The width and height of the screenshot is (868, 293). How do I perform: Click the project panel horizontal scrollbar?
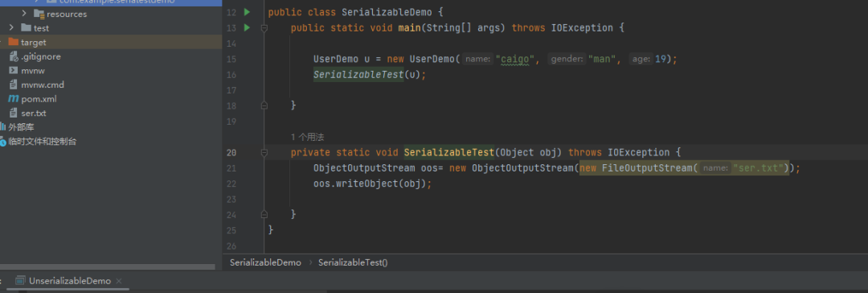(108, 267)
